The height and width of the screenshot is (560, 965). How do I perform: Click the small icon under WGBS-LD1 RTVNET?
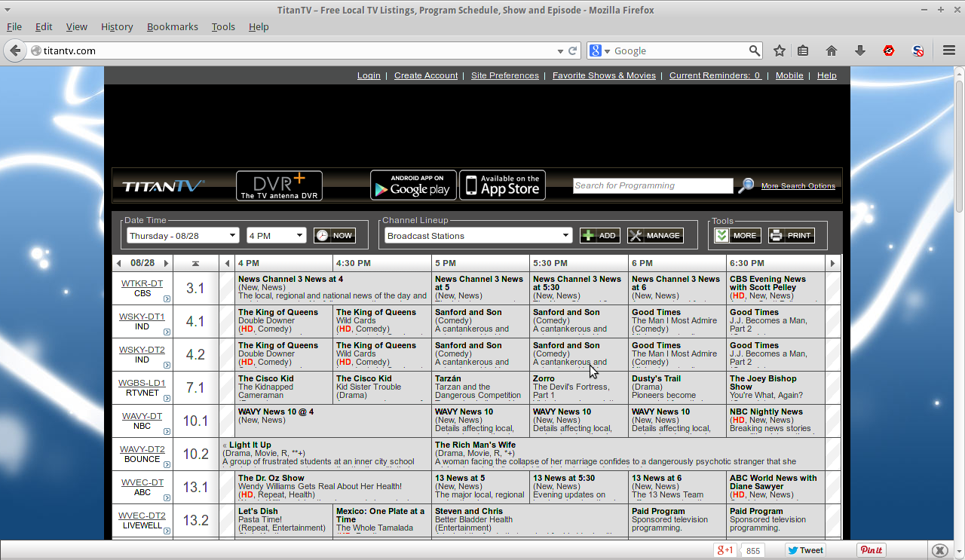click(167, 399)
